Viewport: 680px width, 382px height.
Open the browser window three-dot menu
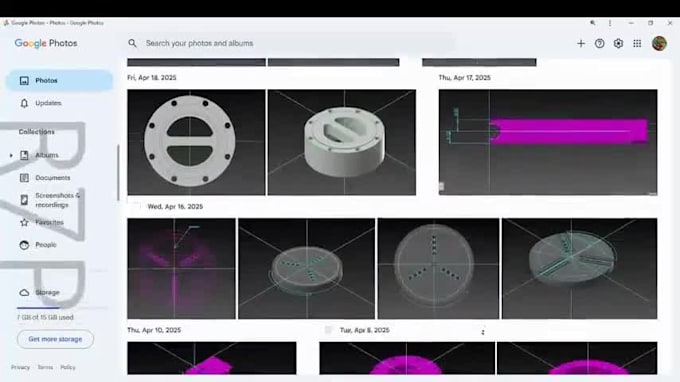610,23
